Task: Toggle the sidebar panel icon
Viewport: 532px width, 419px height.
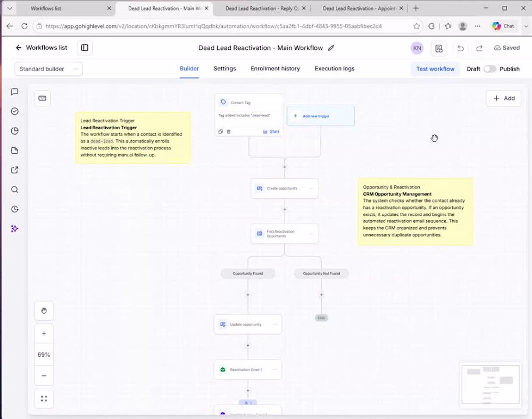Action: tap(85, 48)
